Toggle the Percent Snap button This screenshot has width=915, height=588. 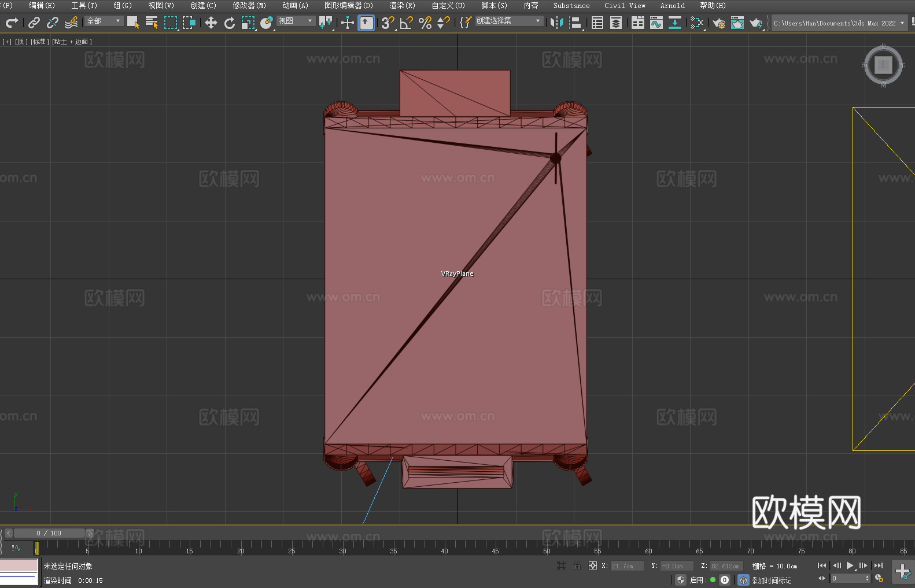point(425,23)
